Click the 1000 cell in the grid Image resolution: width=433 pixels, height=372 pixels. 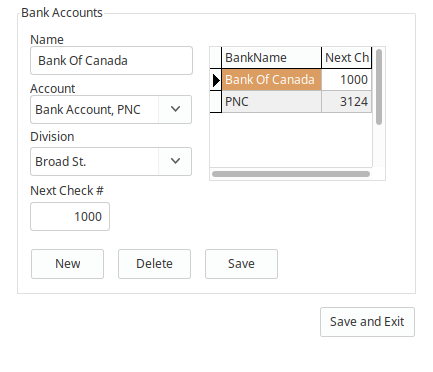[347, 80]
